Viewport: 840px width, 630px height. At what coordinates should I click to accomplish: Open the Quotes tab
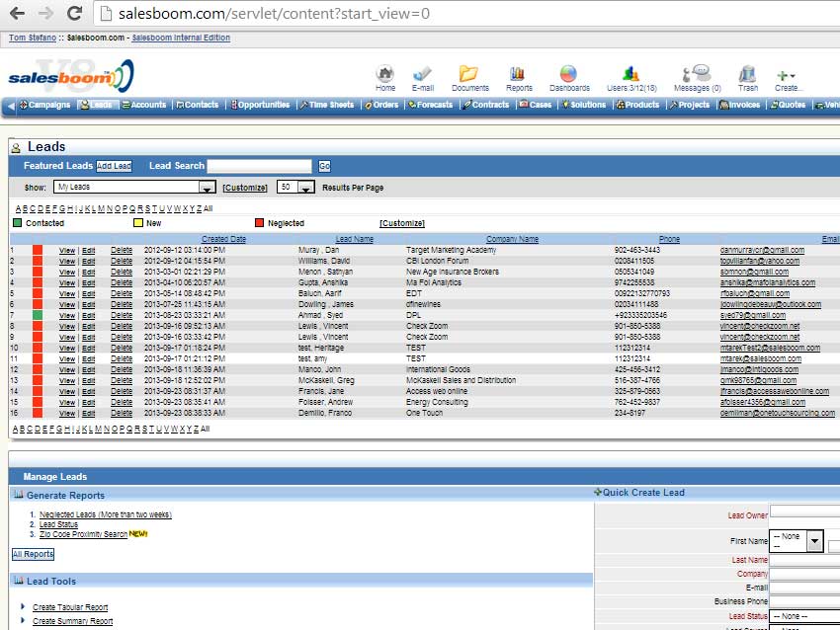pos(789,105)
